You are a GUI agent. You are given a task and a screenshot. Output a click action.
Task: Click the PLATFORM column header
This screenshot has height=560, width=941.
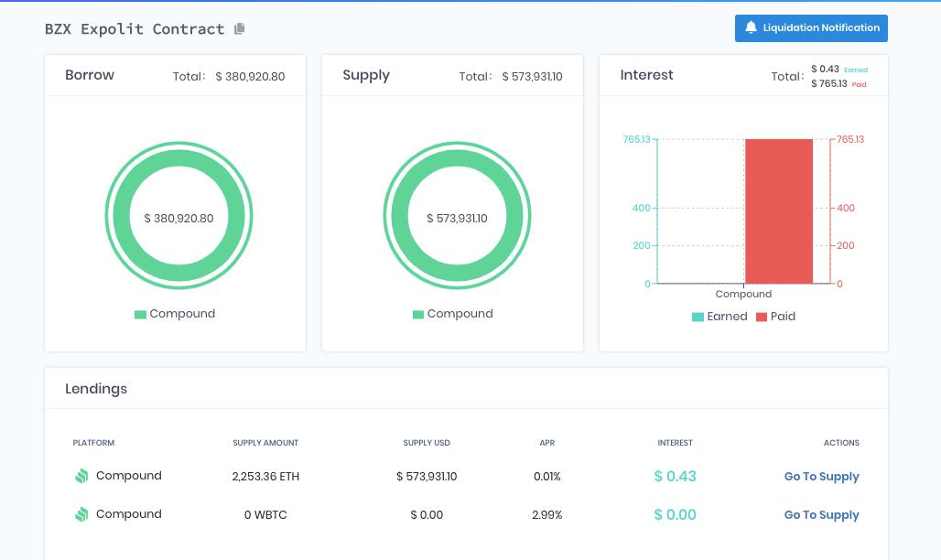(x=93, y=443)
